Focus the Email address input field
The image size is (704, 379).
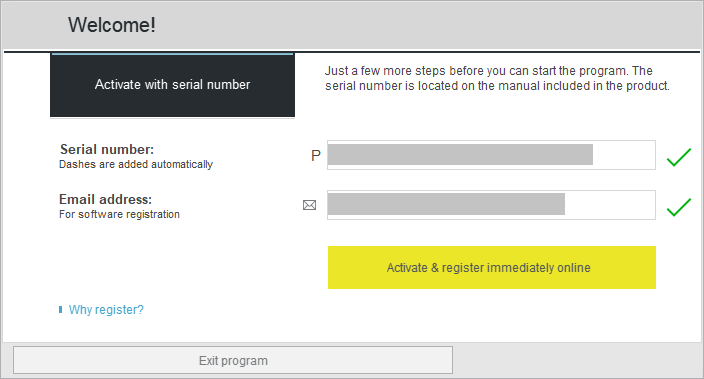(x=491, y=205)
